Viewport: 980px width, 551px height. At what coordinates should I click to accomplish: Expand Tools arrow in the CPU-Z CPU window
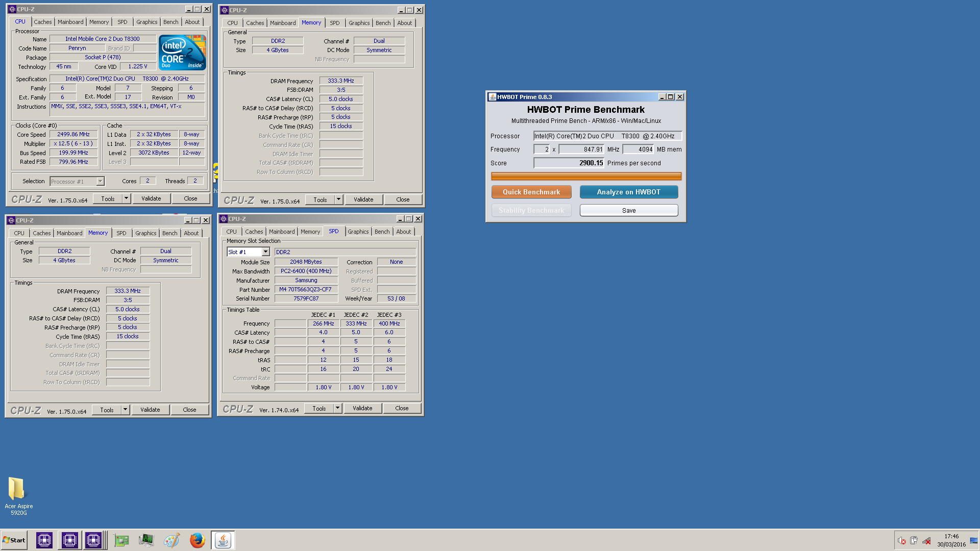(x=127, y=198)
